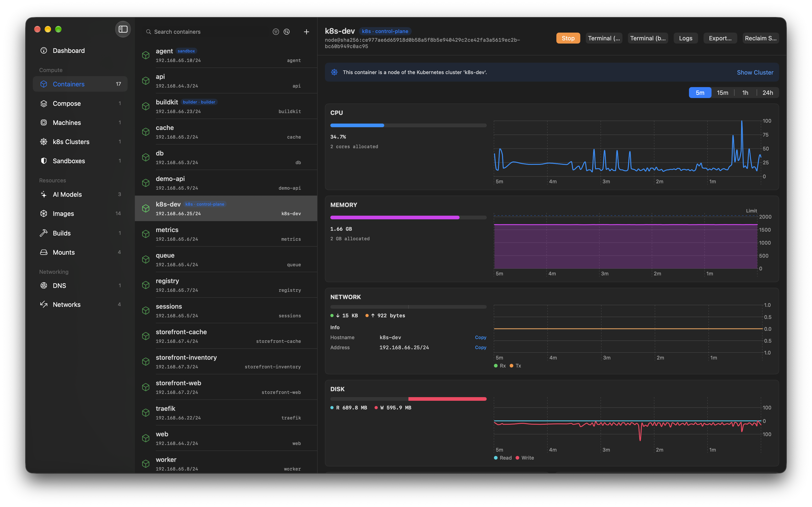
Task: Add a new container with plus icon
Action: 306,32
